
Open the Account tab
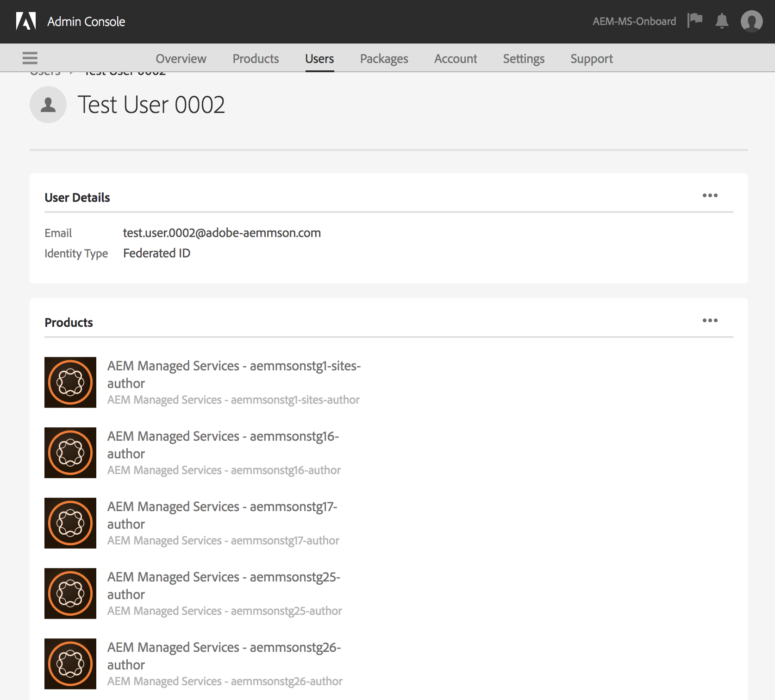pos(456,59)
